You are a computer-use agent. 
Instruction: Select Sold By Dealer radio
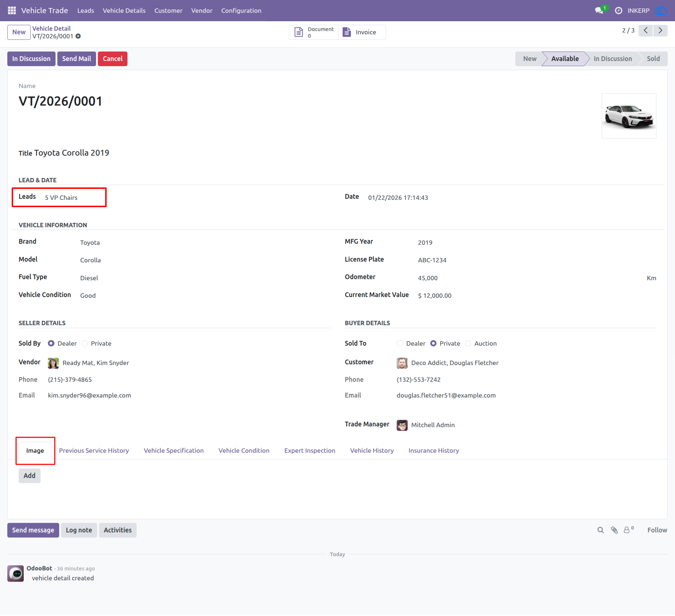[51, 343]
